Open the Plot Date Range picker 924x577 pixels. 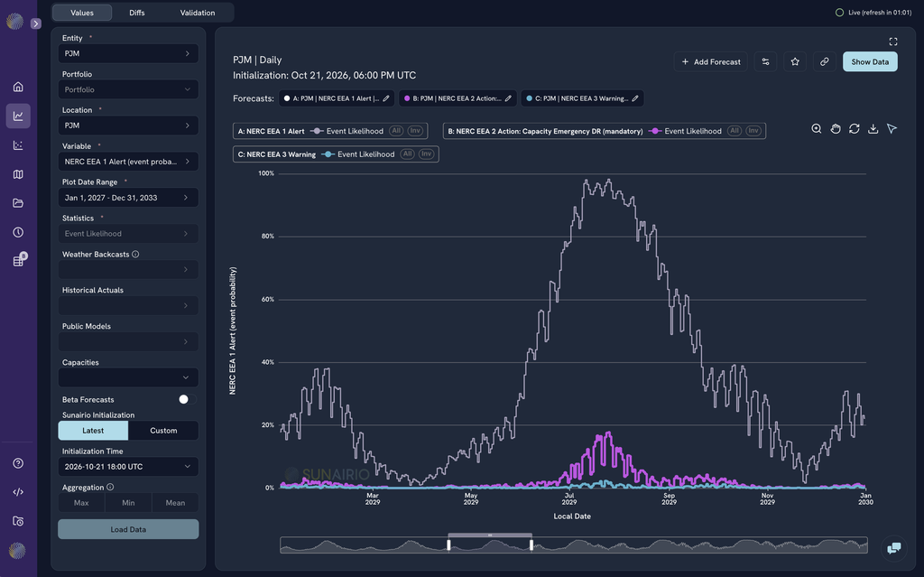click(128, 198)
